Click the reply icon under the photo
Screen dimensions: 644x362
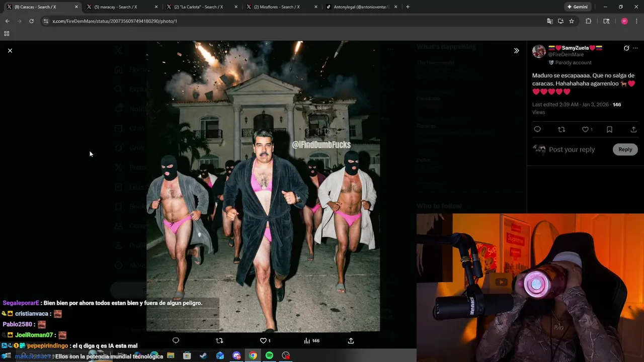tap(176, 340)
